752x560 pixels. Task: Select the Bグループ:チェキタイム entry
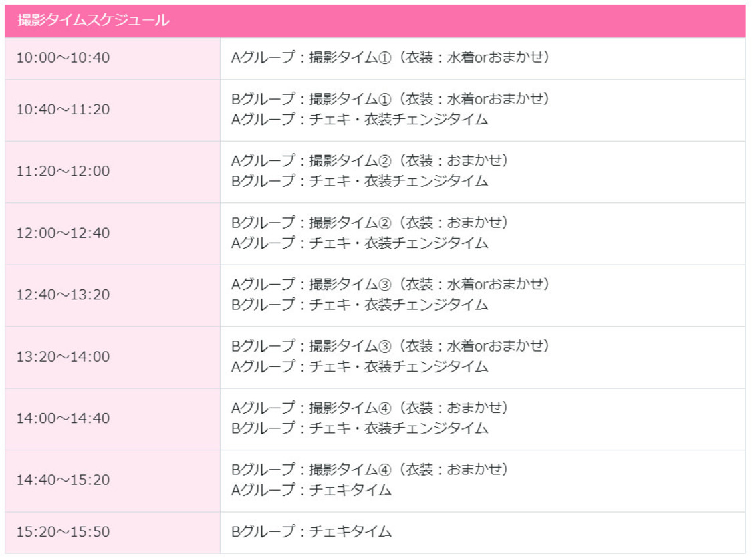[x=311, y=532]
